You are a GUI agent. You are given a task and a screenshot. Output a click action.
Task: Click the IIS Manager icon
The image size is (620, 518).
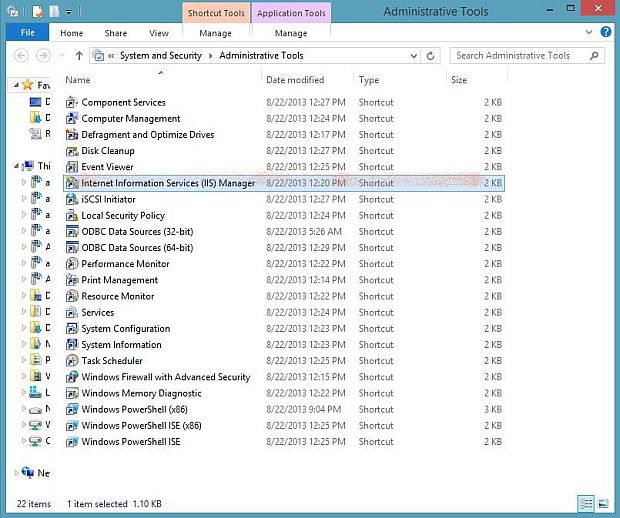click(x=72, y=183)
